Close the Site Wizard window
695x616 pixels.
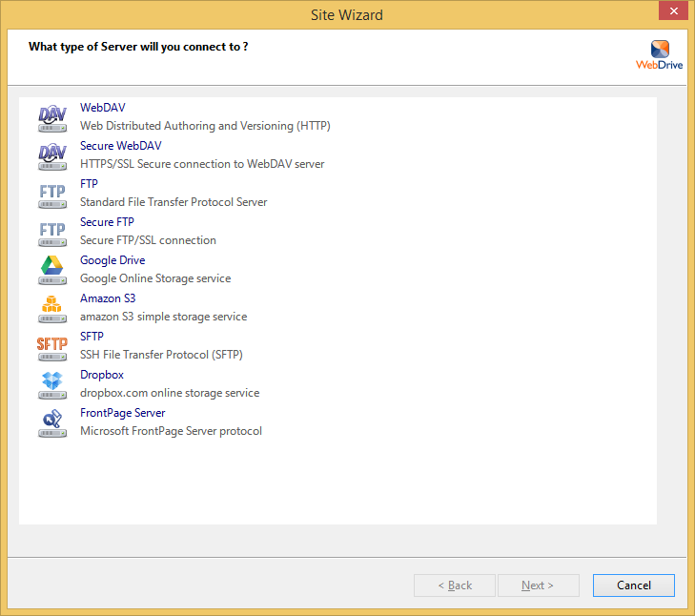pyautogui.click(x=673, y=13)
